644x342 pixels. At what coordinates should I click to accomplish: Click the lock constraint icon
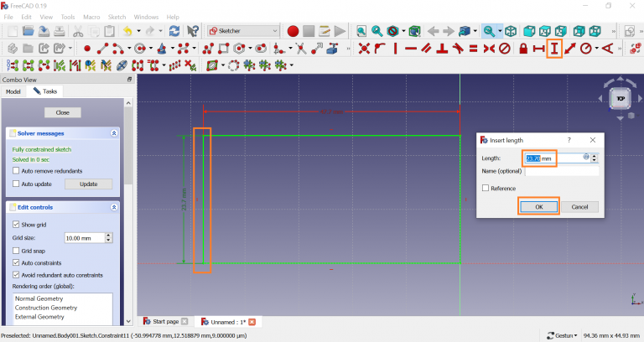point(523,49)
